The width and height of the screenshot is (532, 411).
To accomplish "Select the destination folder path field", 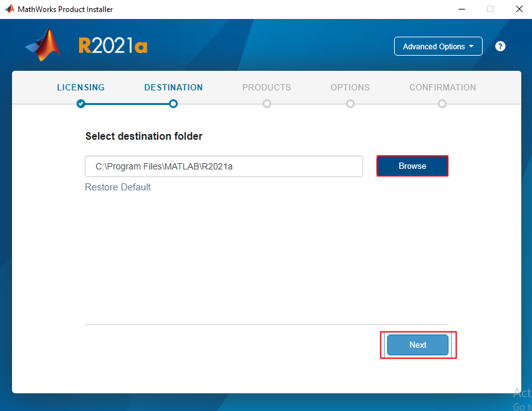I will click(x=223, y=166).
